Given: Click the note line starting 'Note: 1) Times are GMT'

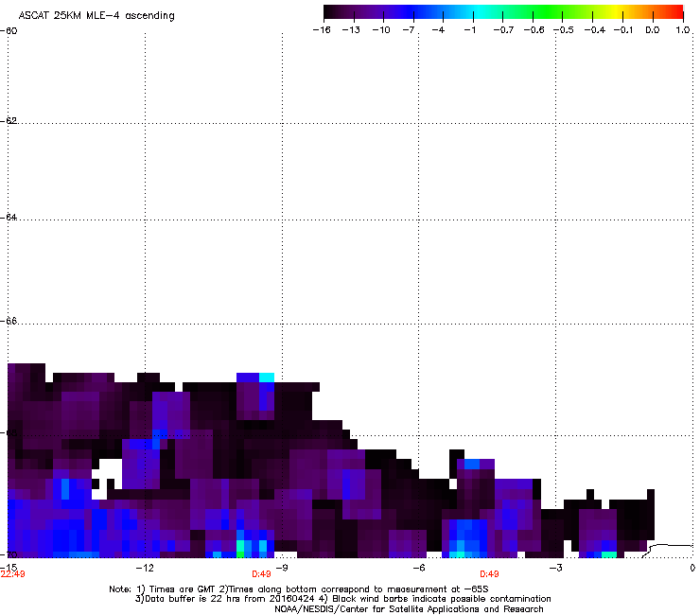Looking at the screenshot, I should tap(299, 589).
